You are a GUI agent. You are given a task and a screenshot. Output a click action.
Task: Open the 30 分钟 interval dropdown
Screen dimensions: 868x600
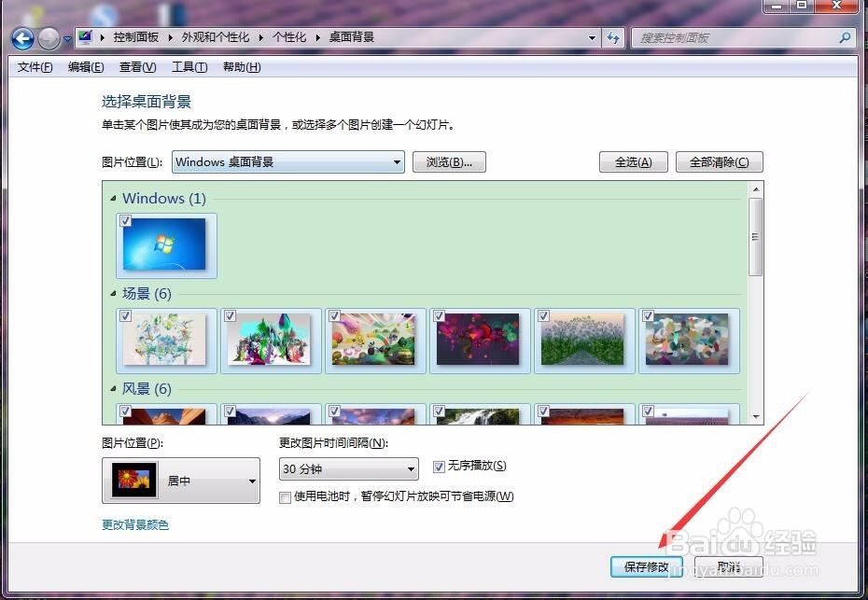tap(349, 468)
